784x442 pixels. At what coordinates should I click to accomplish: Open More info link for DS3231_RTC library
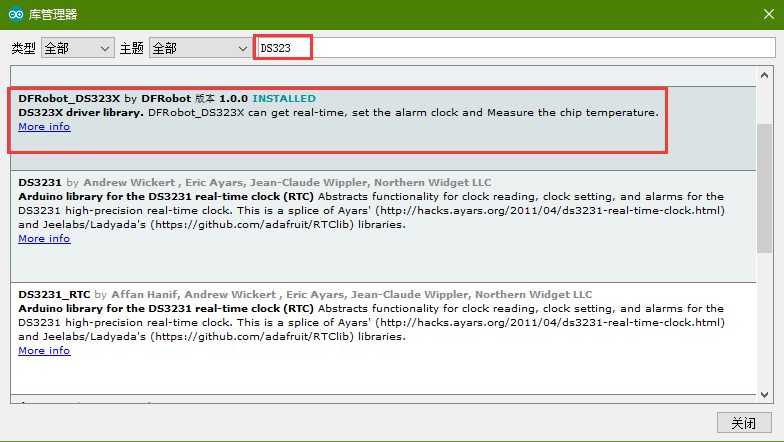point(44,350)
